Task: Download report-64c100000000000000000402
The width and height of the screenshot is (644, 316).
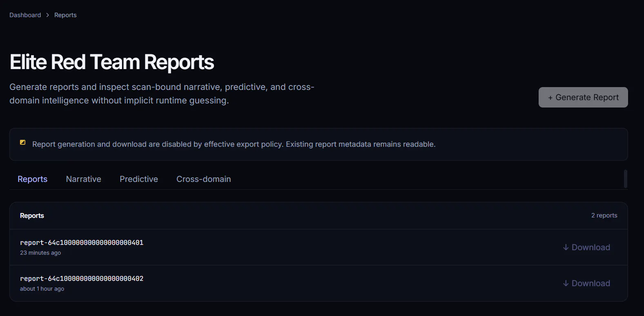Action: tap(586, 283)
